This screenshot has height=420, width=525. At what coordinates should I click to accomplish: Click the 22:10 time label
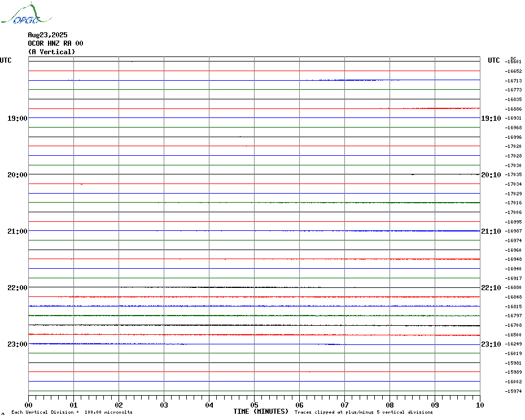click(491, 287)
